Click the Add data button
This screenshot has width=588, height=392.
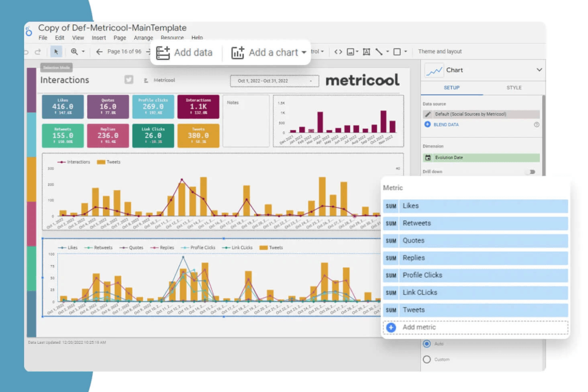click(x=184, y=52)
